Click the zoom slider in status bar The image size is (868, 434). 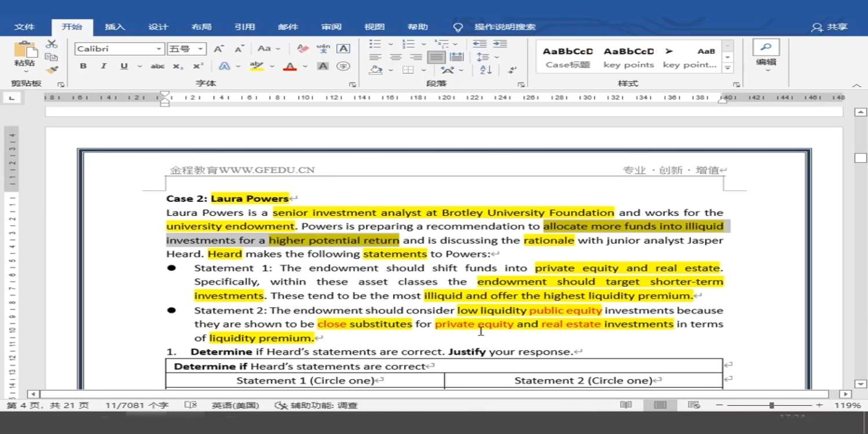click(771, 405)
